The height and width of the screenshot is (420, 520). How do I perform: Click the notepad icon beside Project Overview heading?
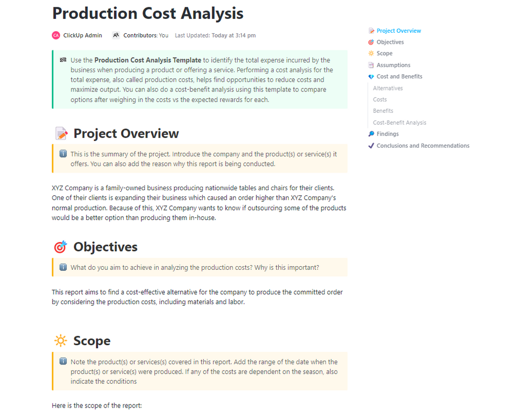pyautogui.click(x=61, y=134)
